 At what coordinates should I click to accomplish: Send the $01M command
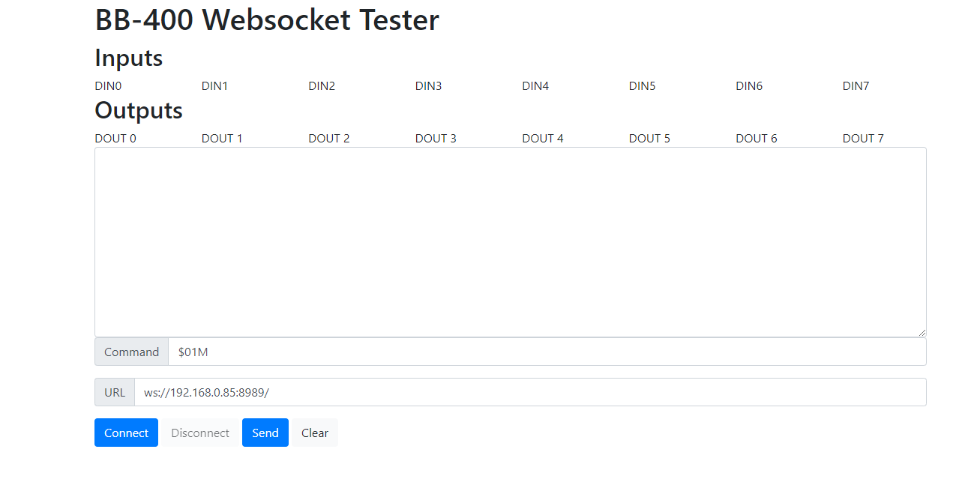tap(265, 433)
